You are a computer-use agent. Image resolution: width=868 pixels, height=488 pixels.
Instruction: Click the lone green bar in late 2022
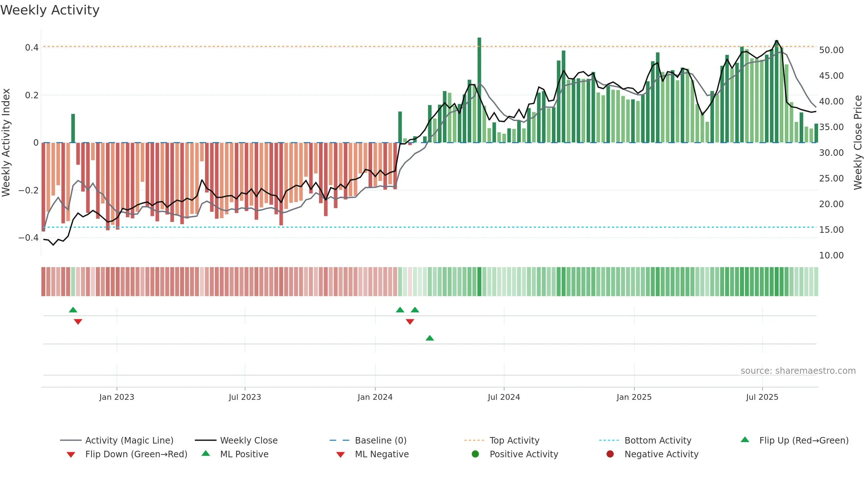[x=73, y=128]
